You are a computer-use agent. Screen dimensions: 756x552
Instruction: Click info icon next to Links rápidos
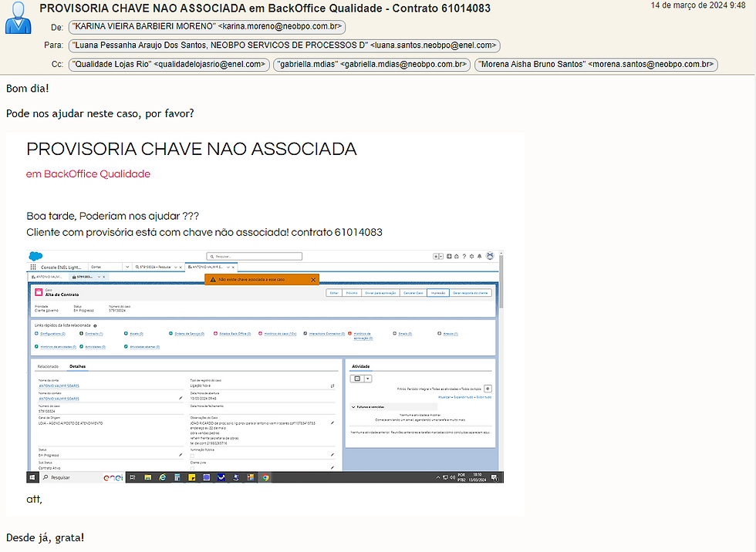(x=95, y=325)
